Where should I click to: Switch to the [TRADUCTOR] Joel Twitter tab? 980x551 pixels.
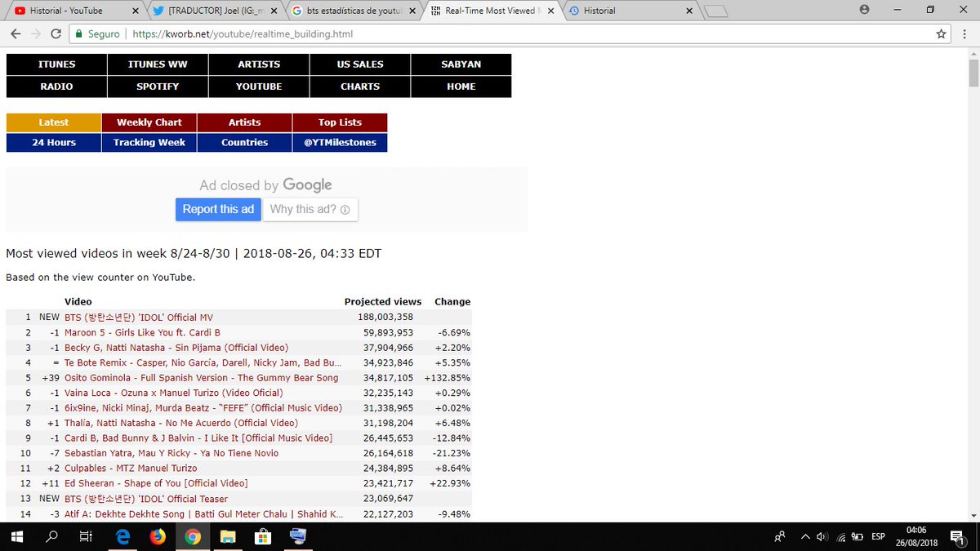[x=214, y=11]
